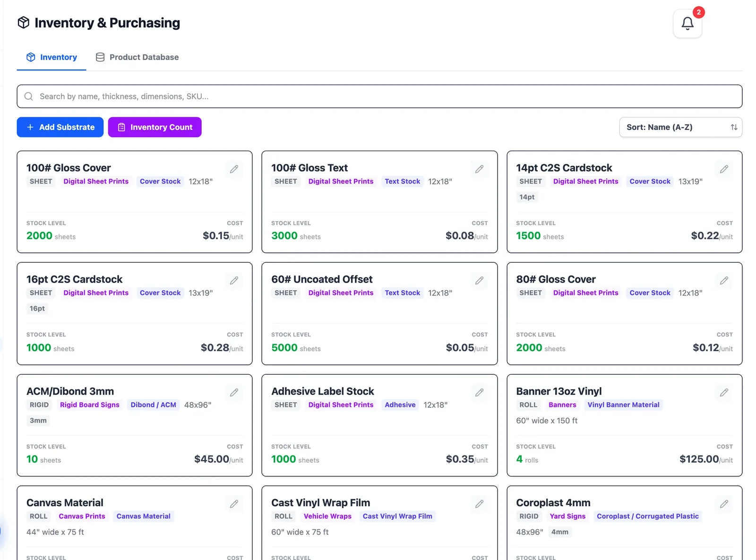The height and width of the screenshot is (560, 756).
Task: Click the 3000 sheets stock level
Action: [x=296, y=236]
